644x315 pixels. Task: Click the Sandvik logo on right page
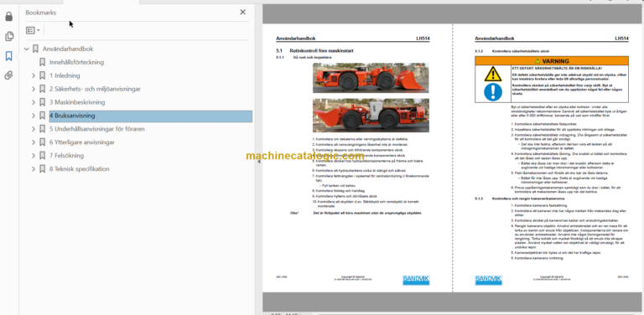[x=488, y=280]
